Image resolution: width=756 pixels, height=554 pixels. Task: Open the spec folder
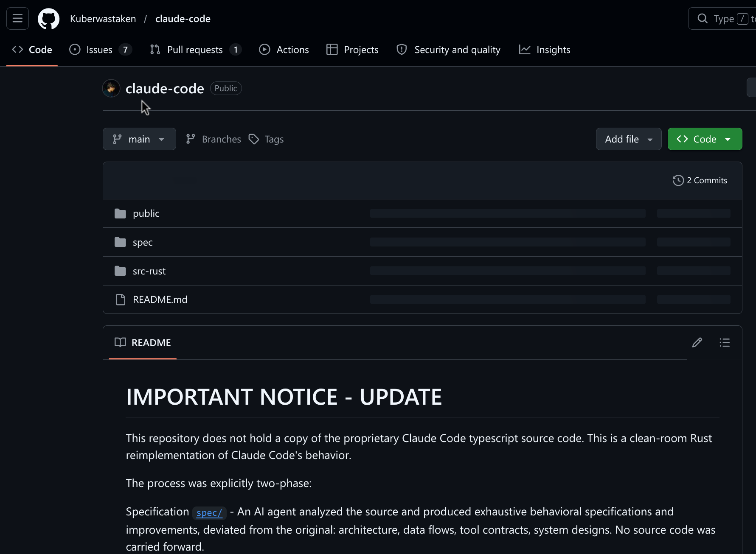(x=143, y=242)
